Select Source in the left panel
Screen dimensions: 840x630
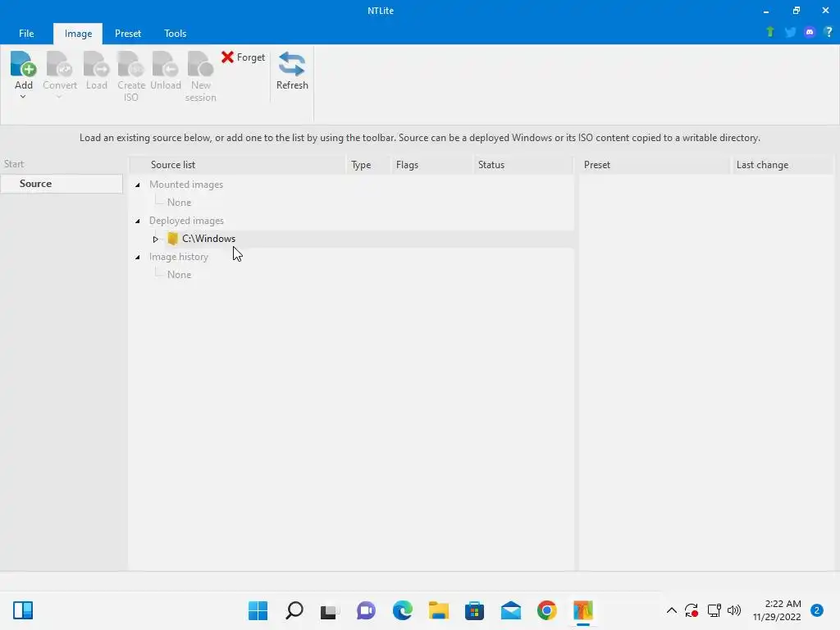(61, 183)
